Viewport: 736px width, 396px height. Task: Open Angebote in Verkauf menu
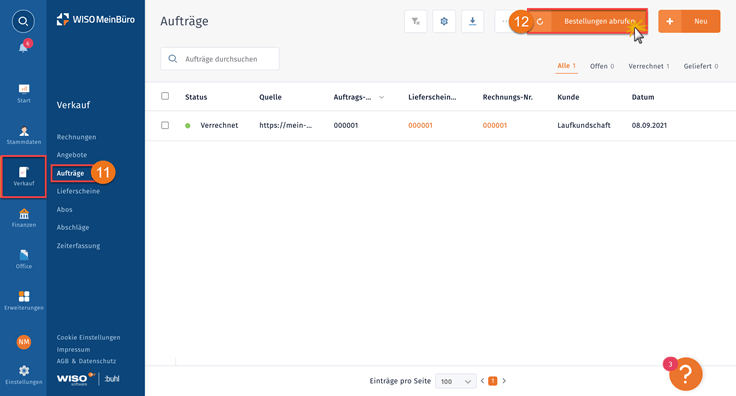tap(72, 155)
